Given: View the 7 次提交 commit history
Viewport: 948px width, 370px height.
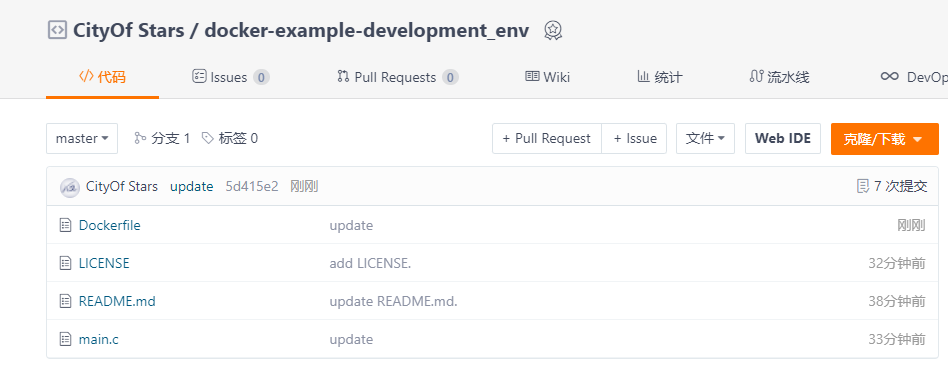Looking at the screenshot, I should (892, 186).
